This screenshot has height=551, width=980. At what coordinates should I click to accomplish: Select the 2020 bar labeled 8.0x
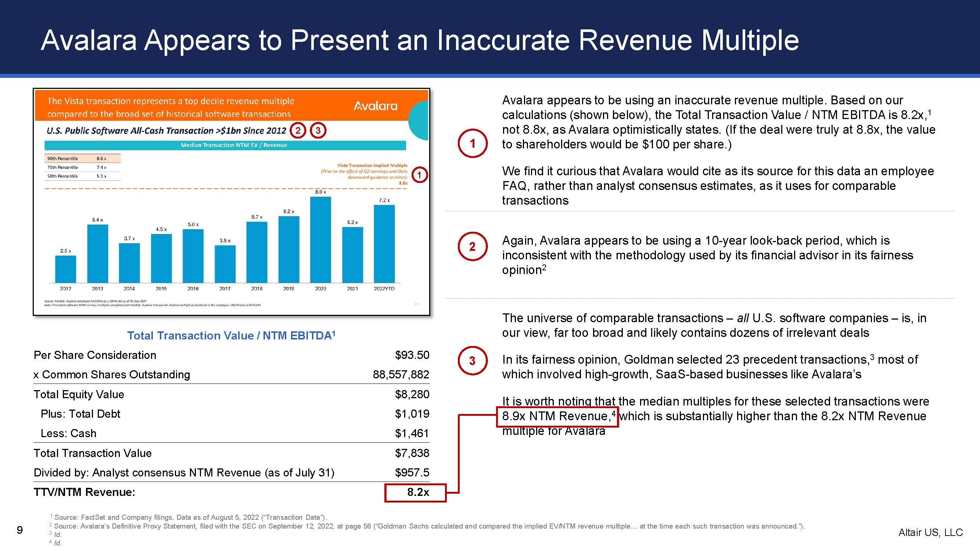point(320,240)
